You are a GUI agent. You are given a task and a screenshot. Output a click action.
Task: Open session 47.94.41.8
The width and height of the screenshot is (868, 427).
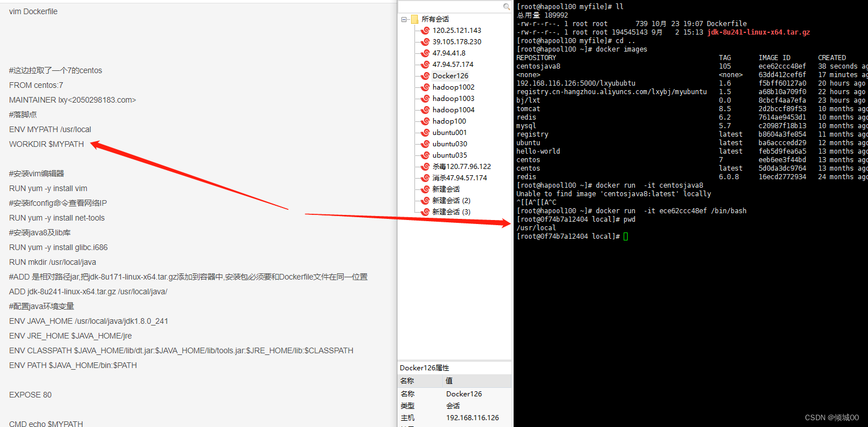(449, 53)
